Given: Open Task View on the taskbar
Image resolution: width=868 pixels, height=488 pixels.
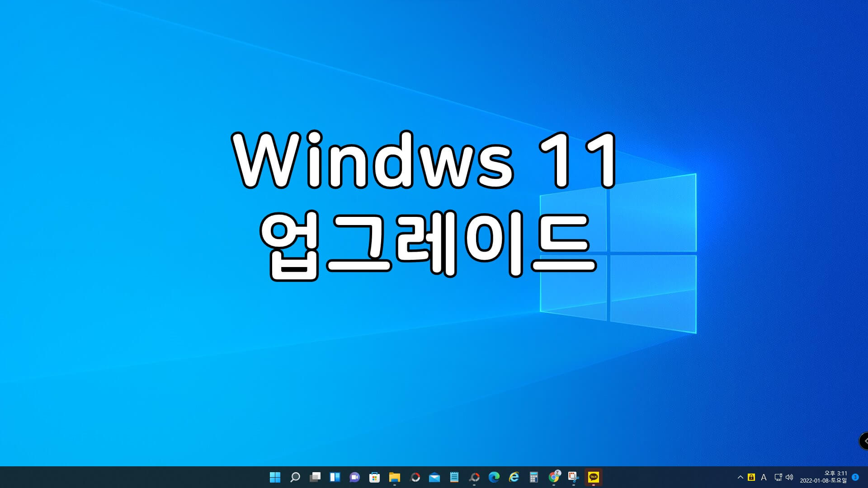Looking at the screenshot, I should coord(315,477).
